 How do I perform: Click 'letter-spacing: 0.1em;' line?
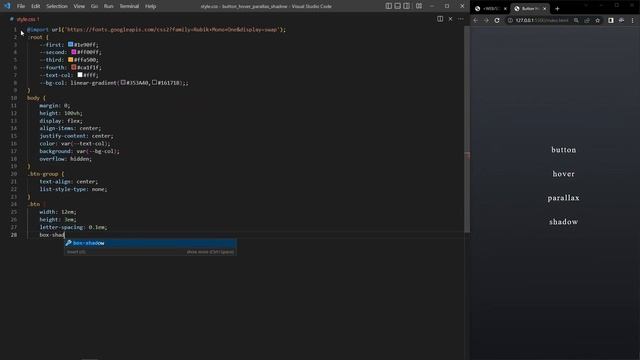point(73,227)
